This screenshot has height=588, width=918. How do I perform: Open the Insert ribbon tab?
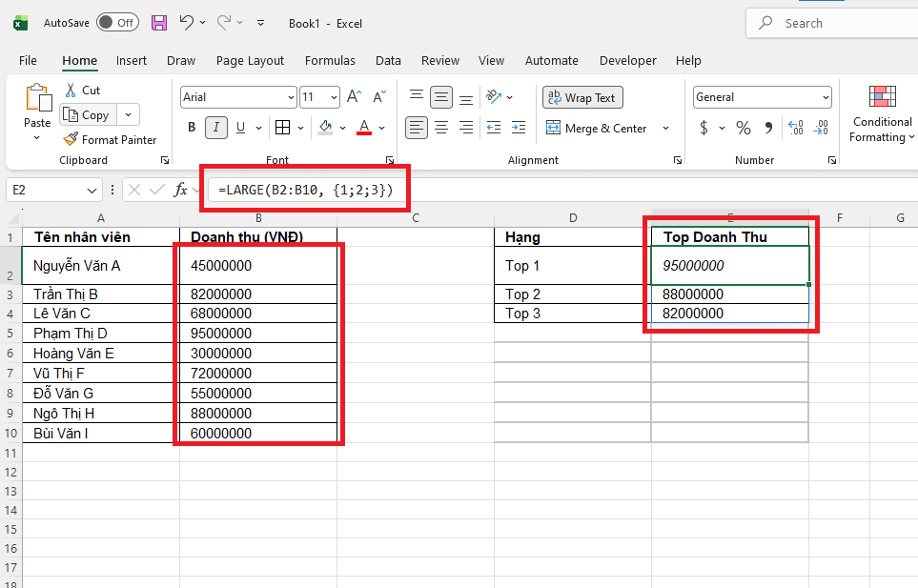pos(132,60)
